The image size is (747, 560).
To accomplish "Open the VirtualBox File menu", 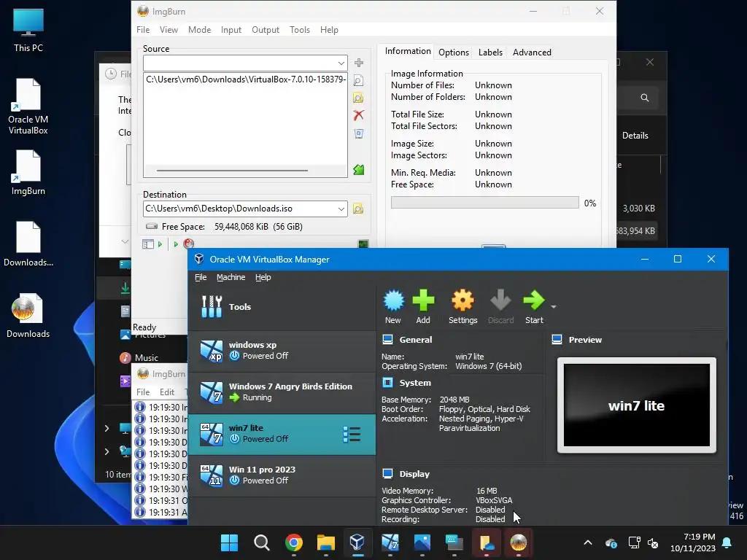I will pyautogui.click(x=201, y=277).
